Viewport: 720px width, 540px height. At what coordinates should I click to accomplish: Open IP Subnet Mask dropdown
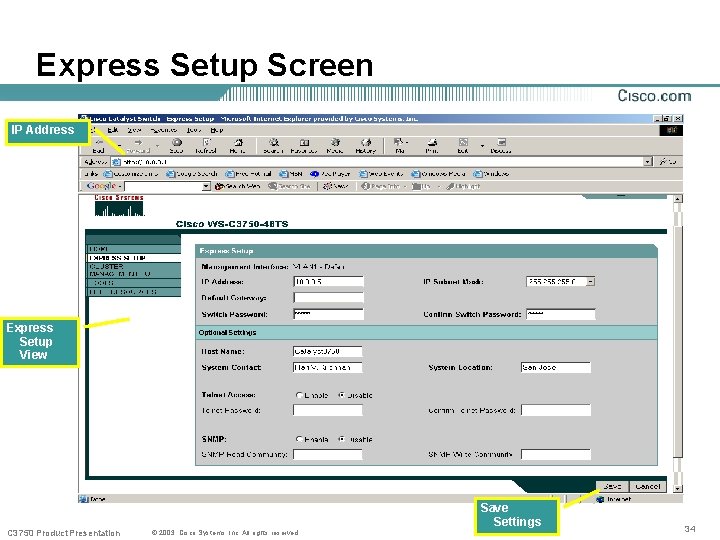click(591, 281)
